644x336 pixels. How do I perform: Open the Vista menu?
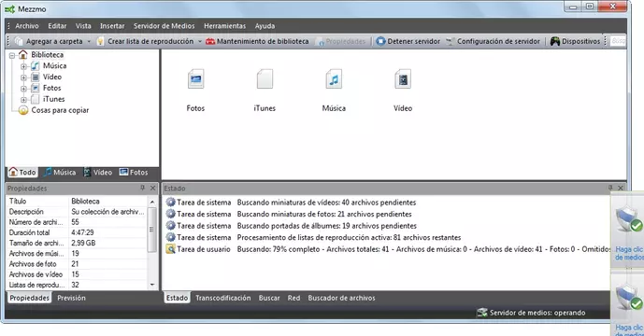point(83,26)
